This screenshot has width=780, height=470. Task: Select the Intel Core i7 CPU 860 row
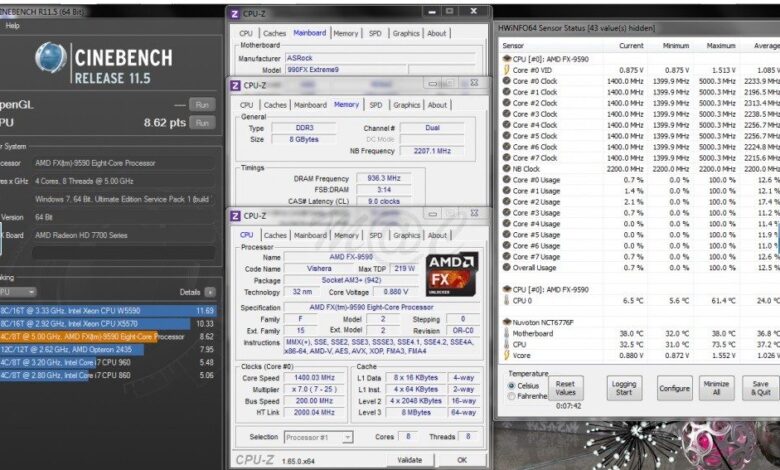pos(108,376)
